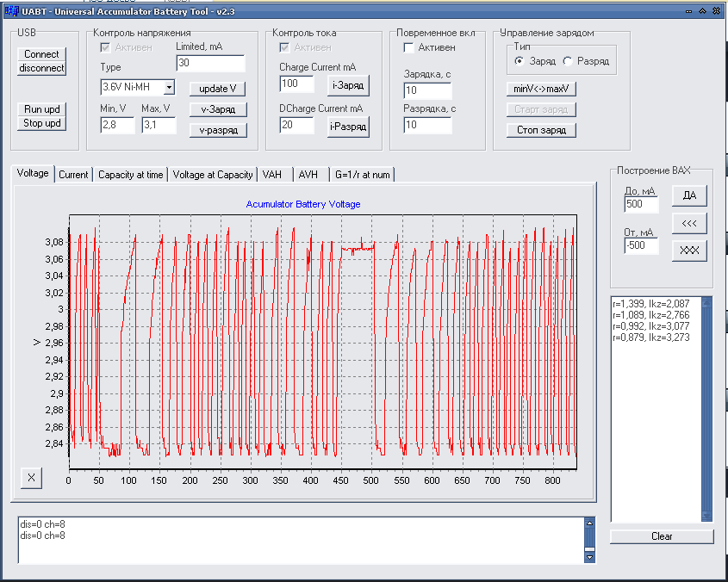Click the Зарядка, с input field
This screenshot has width=728, height=582.
coord(427,90)
